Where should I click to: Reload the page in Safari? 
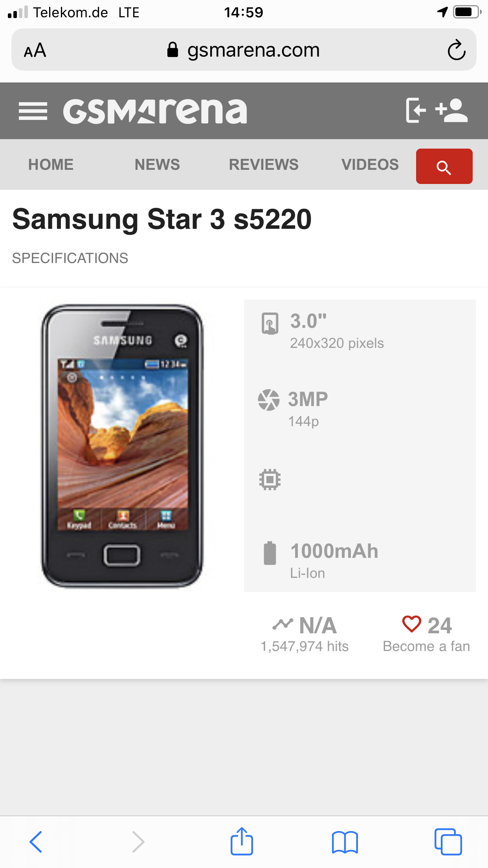point(457,50)
